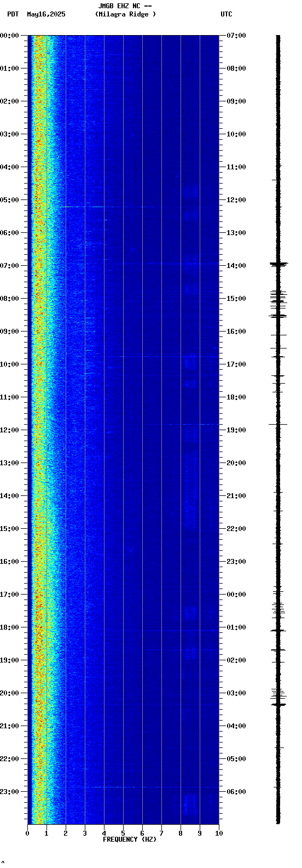Click the UTC '02:00' time label
302x868 pixels.
coord(236,660)
